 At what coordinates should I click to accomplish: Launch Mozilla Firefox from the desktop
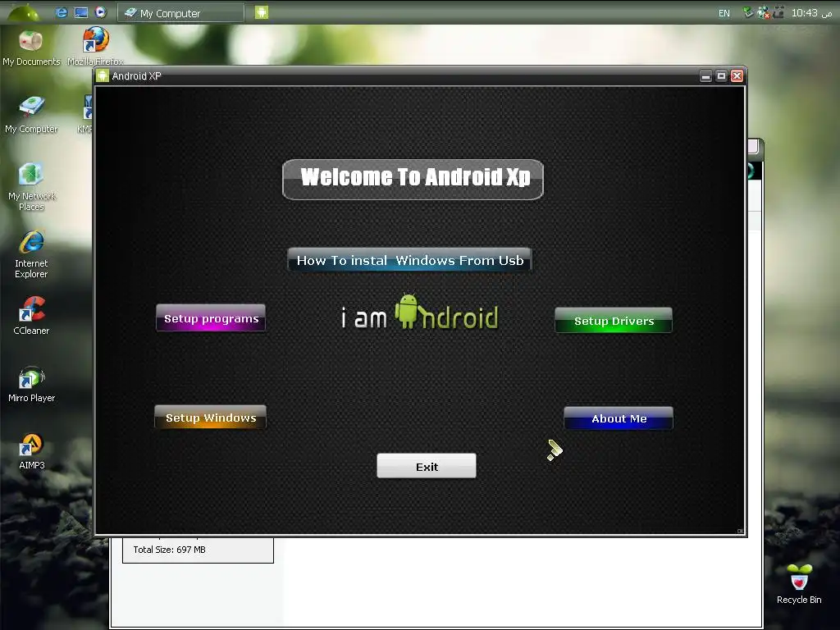(x=95, y=47)
